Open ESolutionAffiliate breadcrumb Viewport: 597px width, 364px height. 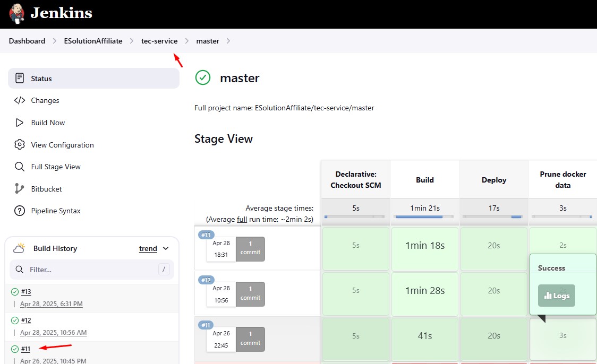(x=93, y=41)
